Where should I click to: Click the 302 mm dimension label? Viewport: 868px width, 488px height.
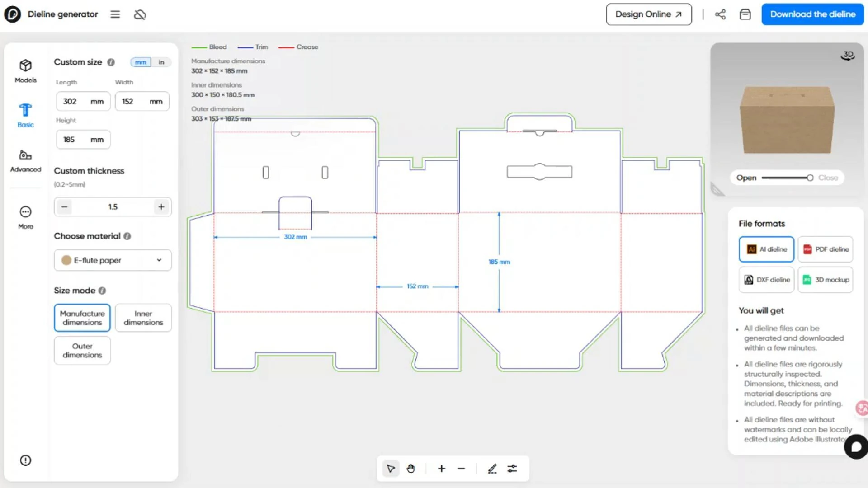[295, 237]
